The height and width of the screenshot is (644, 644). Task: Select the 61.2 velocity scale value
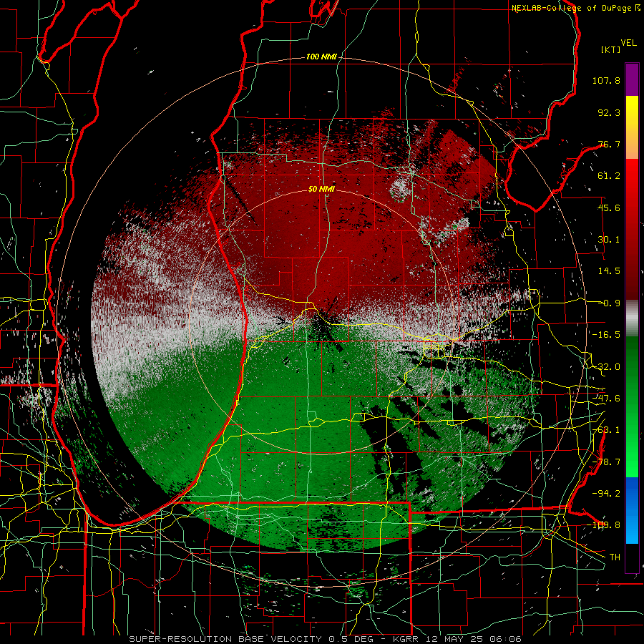click(x=609, y=176)
